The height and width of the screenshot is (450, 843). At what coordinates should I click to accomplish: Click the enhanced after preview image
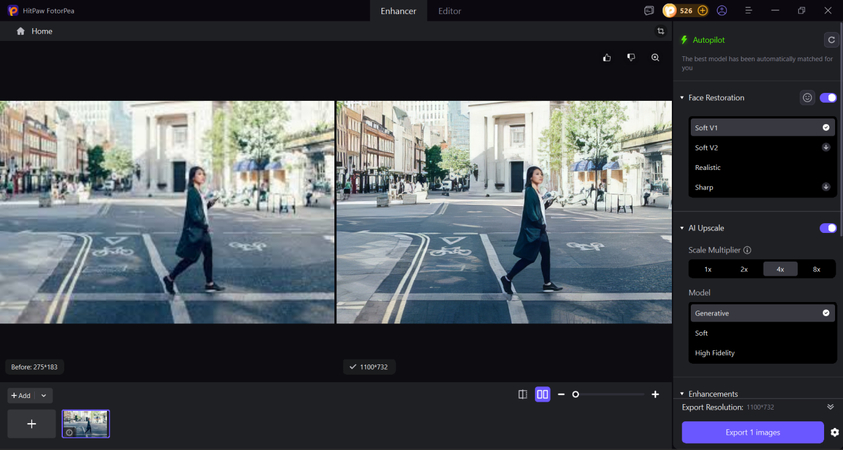click(504, 212)
